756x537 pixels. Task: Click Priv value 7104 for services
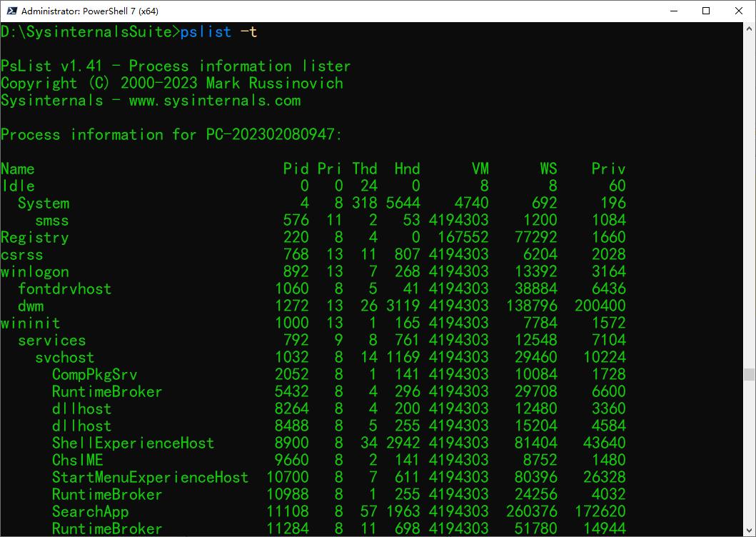tap(608, 341)
